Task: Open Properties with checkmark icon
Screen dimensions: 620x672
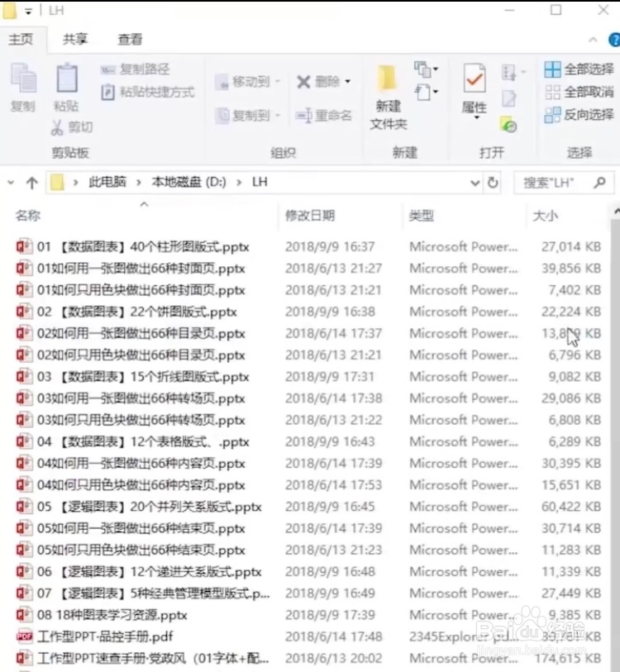Action: pyautogui.click(x=475, y=79)
